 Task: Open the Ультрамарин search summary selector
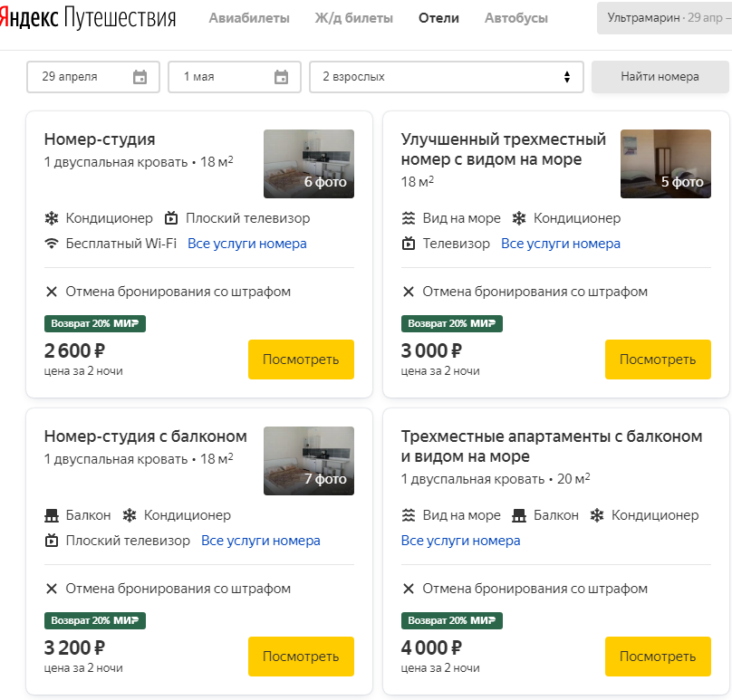tap(663, 18)
